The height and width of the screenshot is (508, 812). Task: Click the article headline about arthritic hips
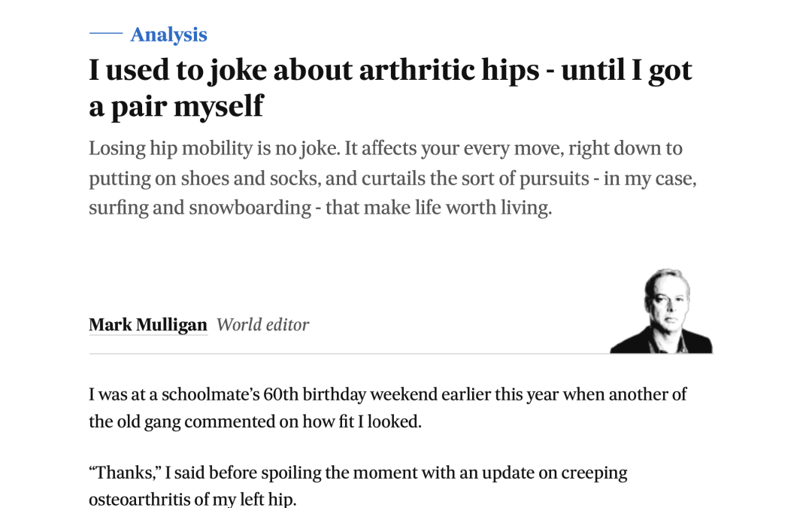pos(390,88)
